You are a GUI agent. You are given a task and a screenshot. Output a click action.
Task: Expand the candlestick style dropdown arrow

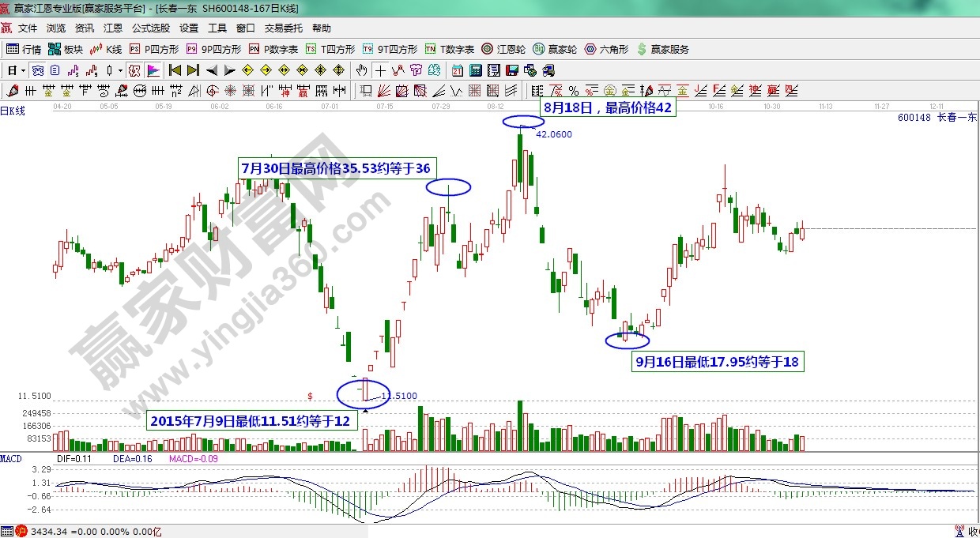point(120,70)
